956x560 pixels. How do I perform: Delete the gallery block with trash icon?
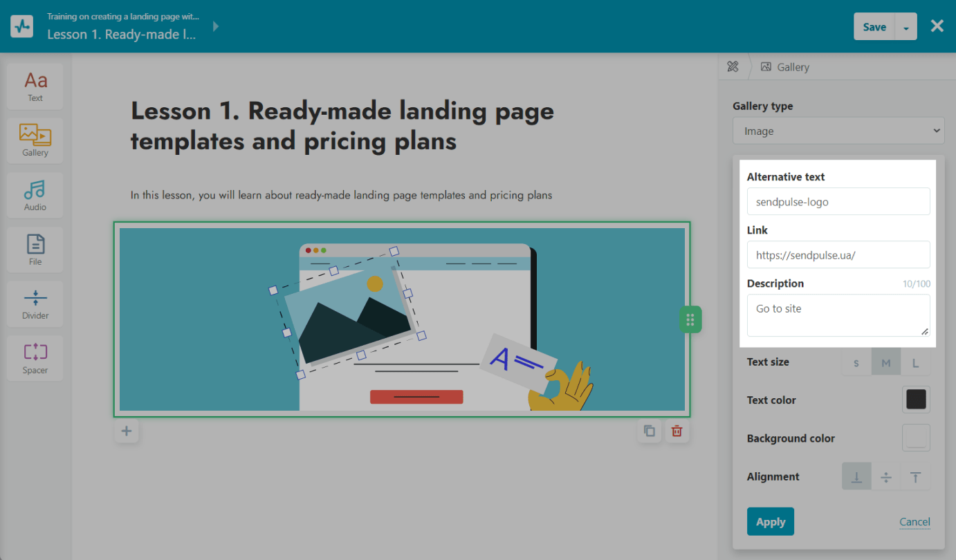tap(677, 431)
